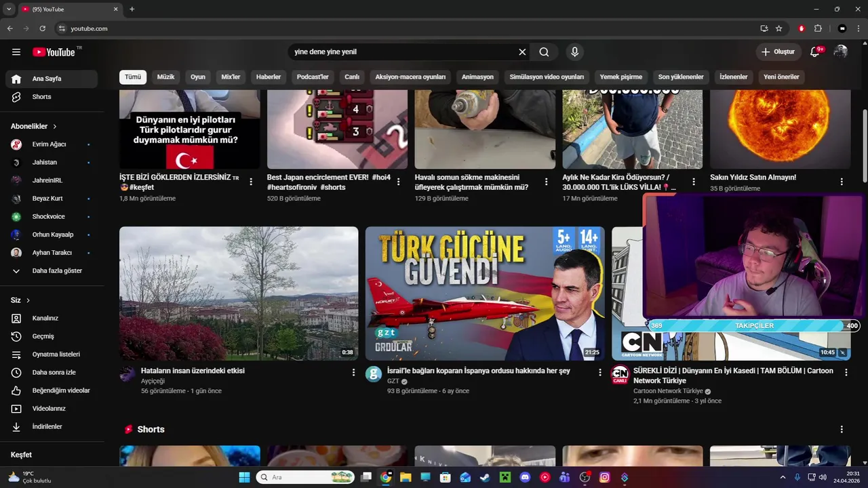
Task: Open Oynatma listeleri in sidebar
Action: coord(52,354)
